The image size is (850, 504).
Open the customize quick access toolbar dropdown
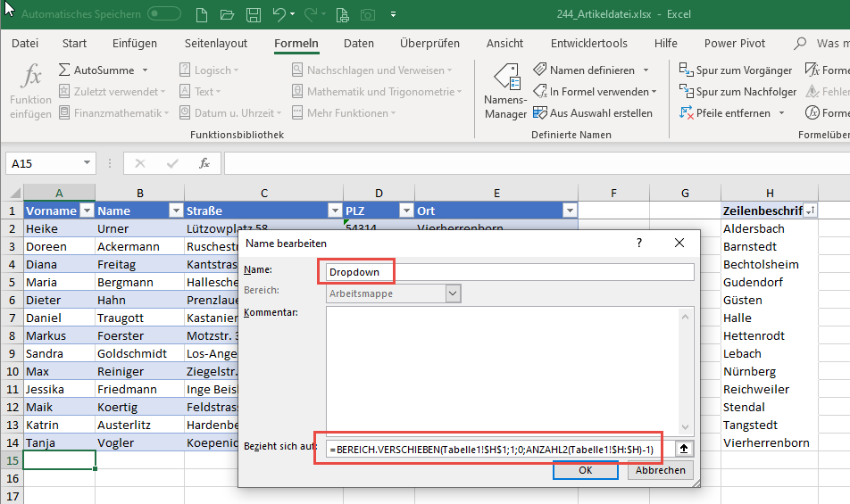393,14
